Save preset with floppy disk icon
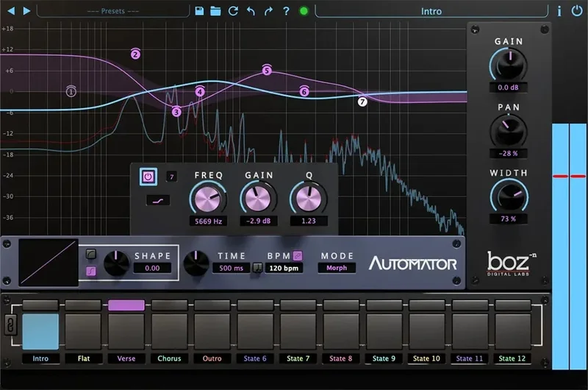This screenshot has width=588, height=390. click(199, 11)
